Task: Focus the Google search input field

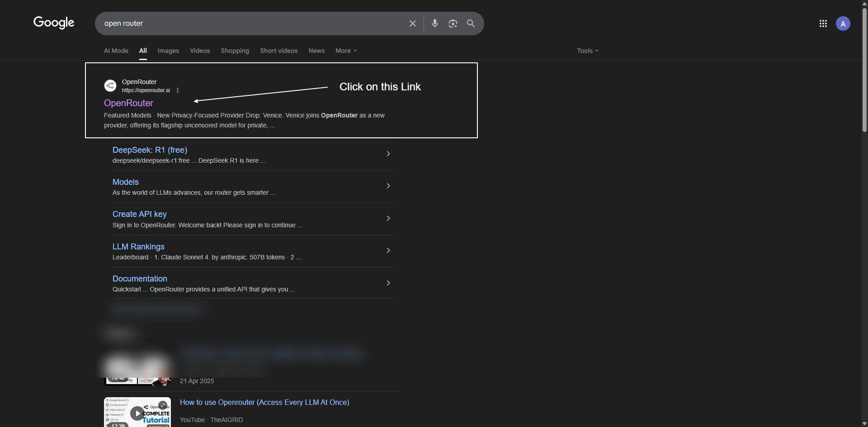Action: 253,23
